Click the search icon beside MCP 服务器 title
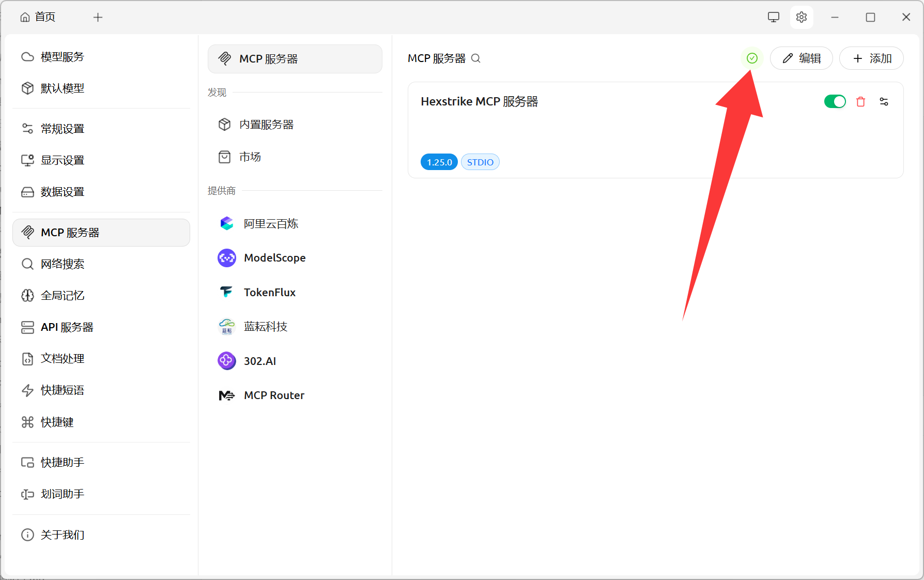The width and height of the screenshot is (924, 580). click(476, 58)
